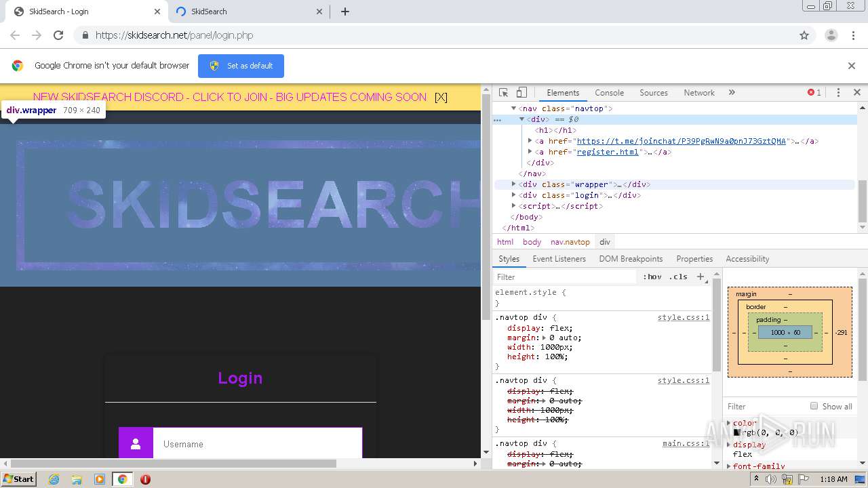Open file explorer from taskbar
The width and height of the screenshot is (868, 488).
pos(77,479)
